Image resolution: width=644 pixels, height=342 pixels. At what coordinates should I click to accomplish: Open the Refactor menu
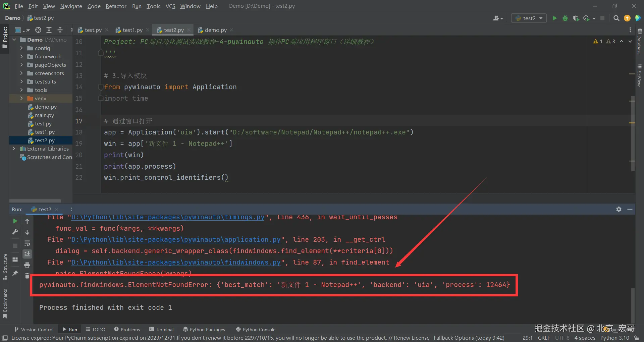coord(116,6)
